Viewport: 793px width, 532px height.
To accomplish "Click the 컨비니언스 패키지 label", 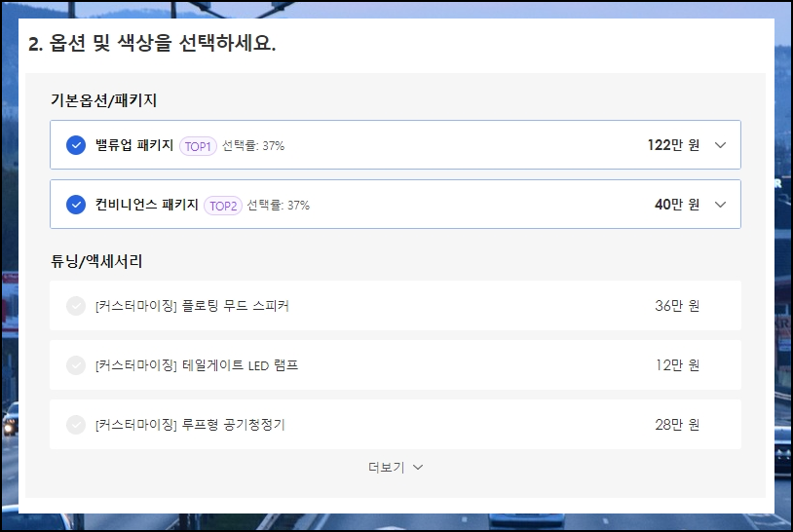I will (147, 205).
